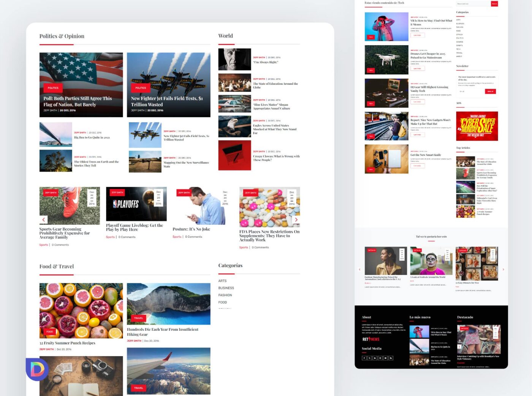Click the bald eagle thumbnail in World
The height and width of the screenshot is (396, 532).
point(234,126)
